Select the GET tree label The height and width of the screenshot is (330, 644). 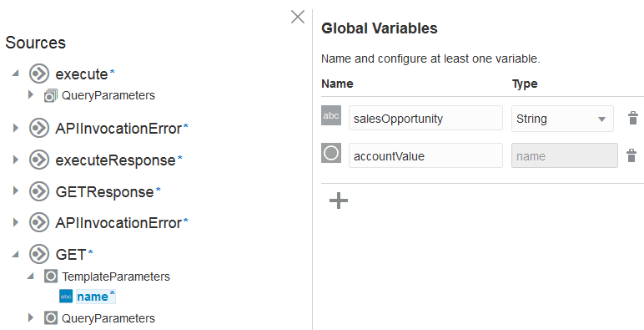pos(71,255)
